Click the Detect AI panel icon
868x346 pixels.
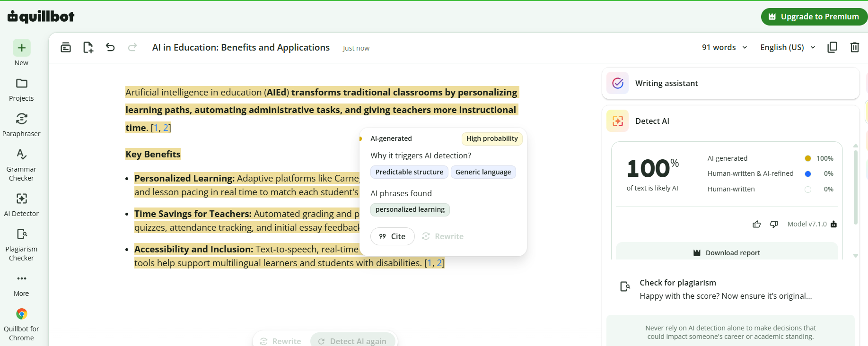[618, 121]
